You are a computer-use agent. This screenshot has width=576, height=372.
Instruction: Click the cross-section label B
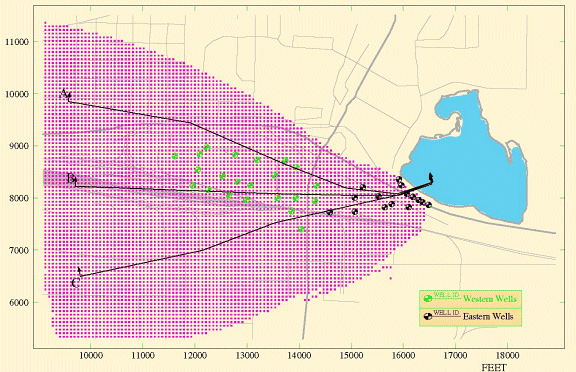pos(70,179)
